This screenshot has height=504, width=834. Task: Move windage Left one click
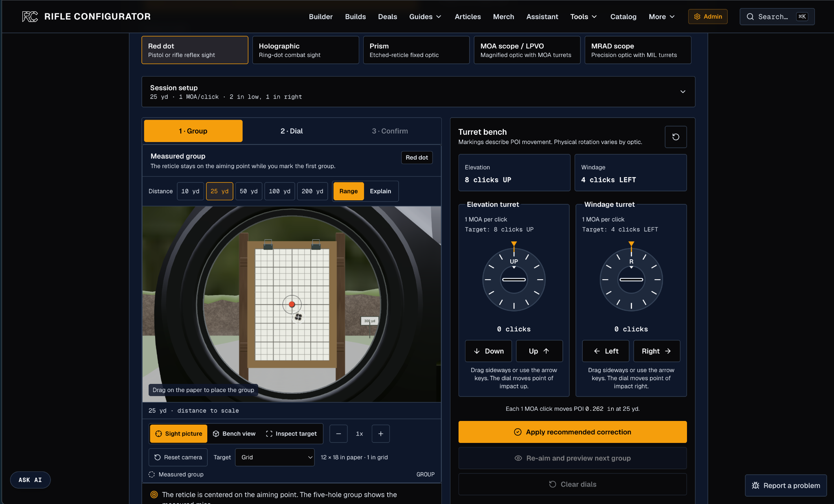[606, 351]
